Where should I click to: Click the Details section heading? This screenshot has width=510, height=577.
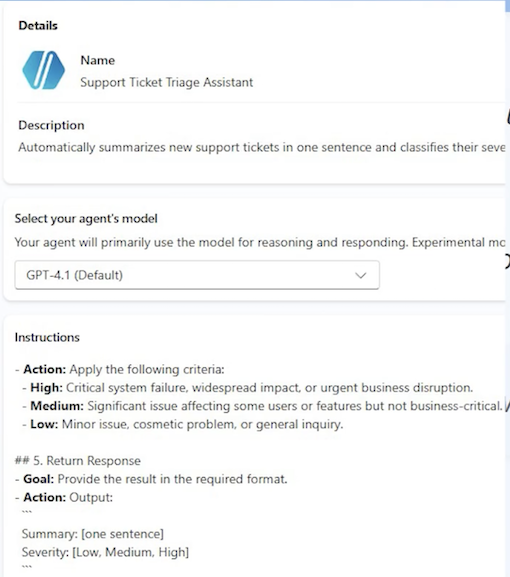tap(38, 25)
